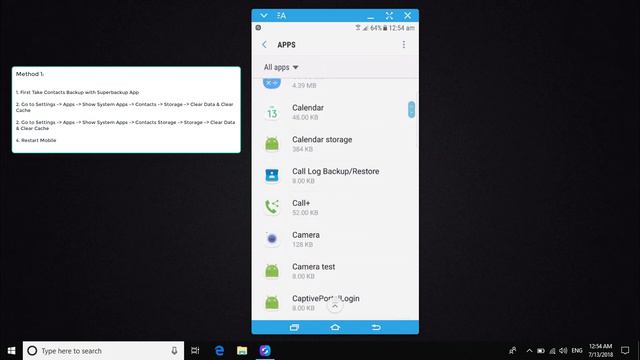Viewport: 640px width, 360px height.
Task: Click the 4.39 MB size entry
Action: tap(304, 85)
